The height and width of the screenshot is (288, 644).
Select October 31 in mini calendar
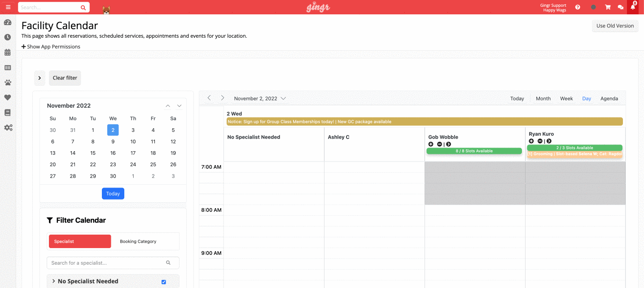tap(73, 130)
